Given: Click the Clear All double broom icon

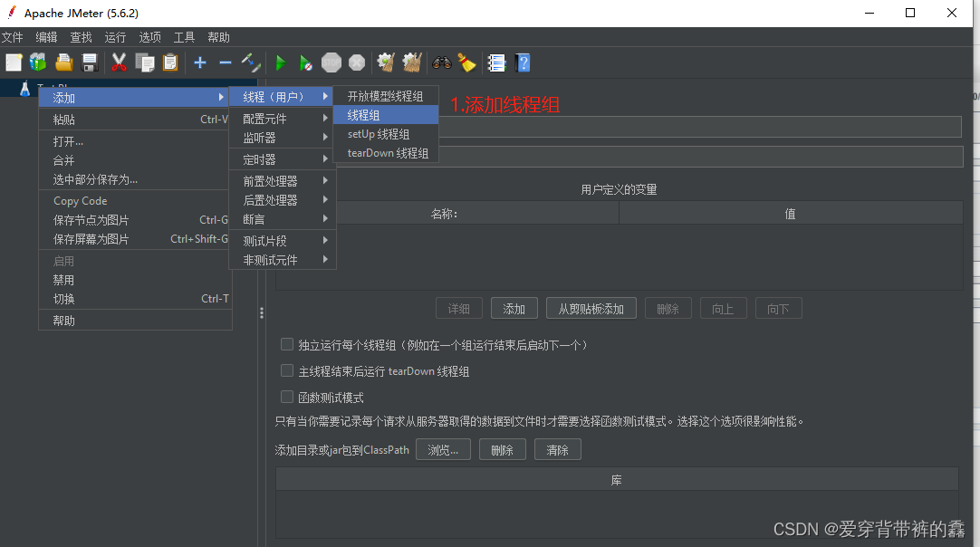Looking at the screenshot, I should (412, 62).
